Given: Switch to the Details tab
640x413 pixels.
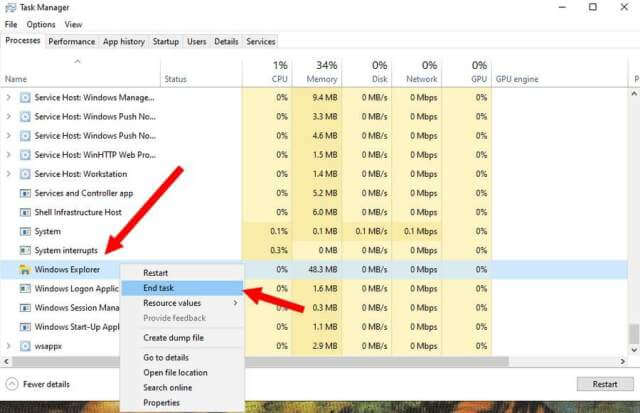Looking at the screenshot, I should [226, 42].
